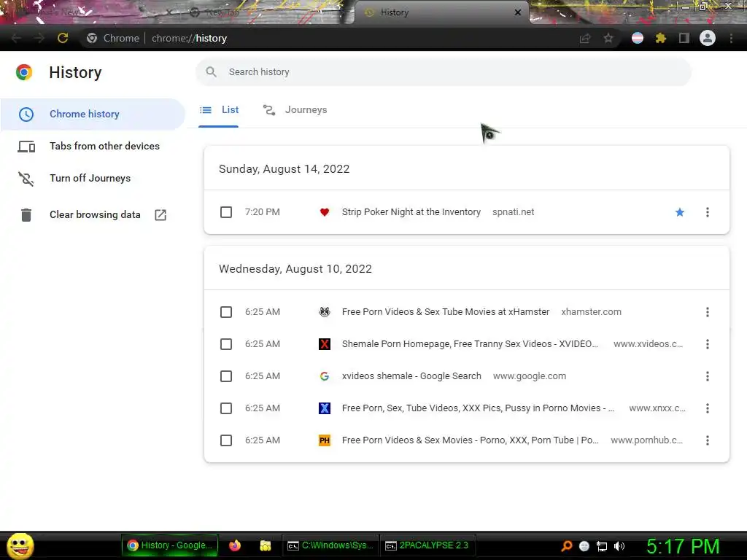Click the blue star on Strip Poker row
747x560 pixels.
pos(680,212)
